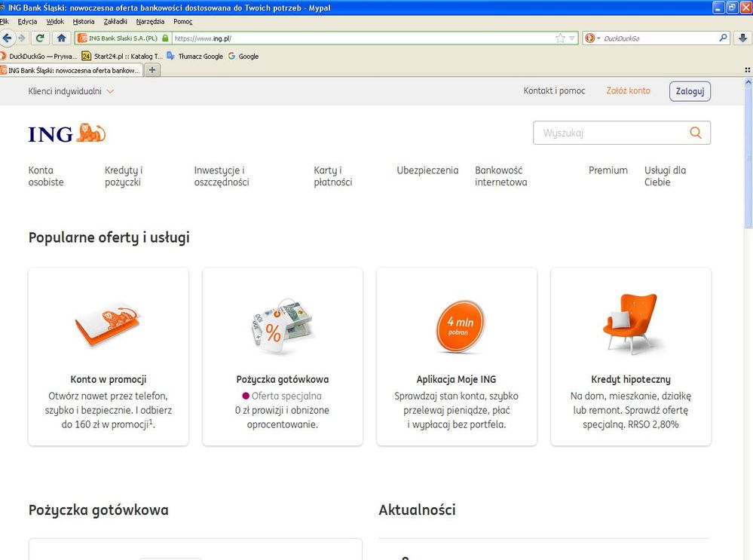Go back with the browser back arrow
The image size is (753, 560).
click(7, 38)
